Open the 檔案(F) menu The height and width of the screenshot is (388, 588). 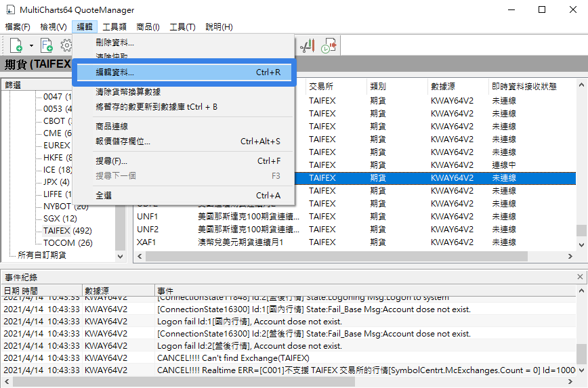pyautogui.click(x=18, y=27)
